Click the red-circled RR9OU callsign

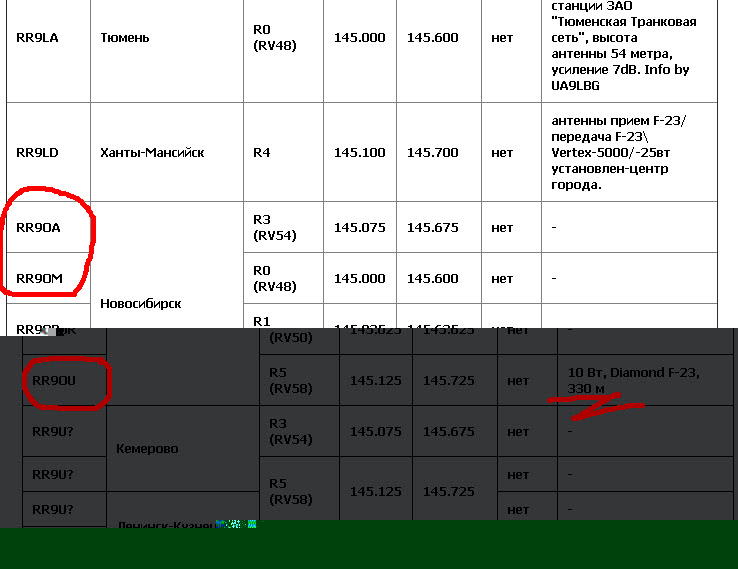[54, 381]
